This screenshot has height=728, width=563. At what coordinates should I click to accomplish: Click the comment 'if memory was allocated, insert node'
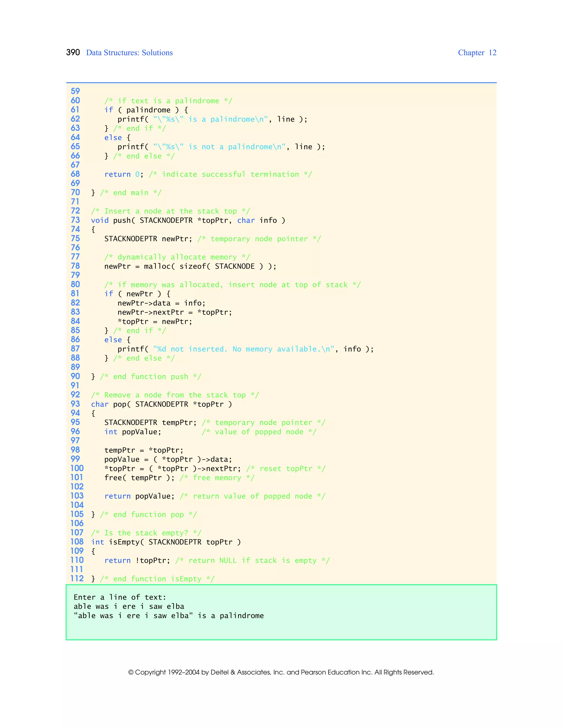click(x=233, y=285)
